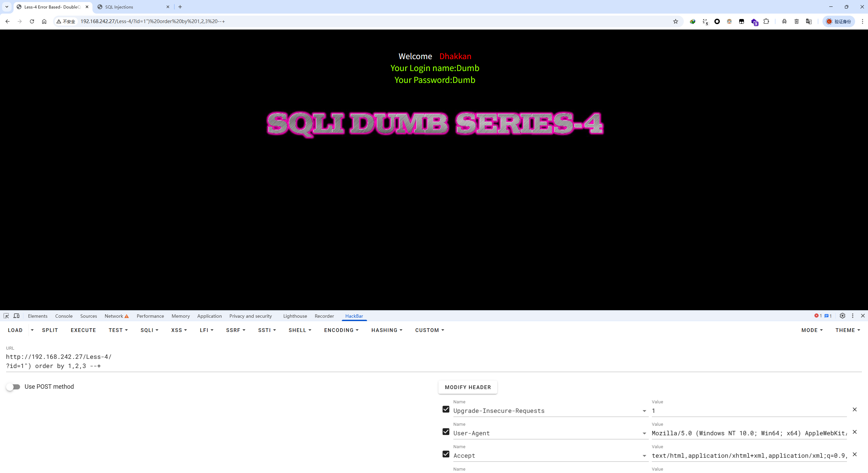Click the User-Agent value field
Viewport: 868px width, 473px height.
[749, 433]
